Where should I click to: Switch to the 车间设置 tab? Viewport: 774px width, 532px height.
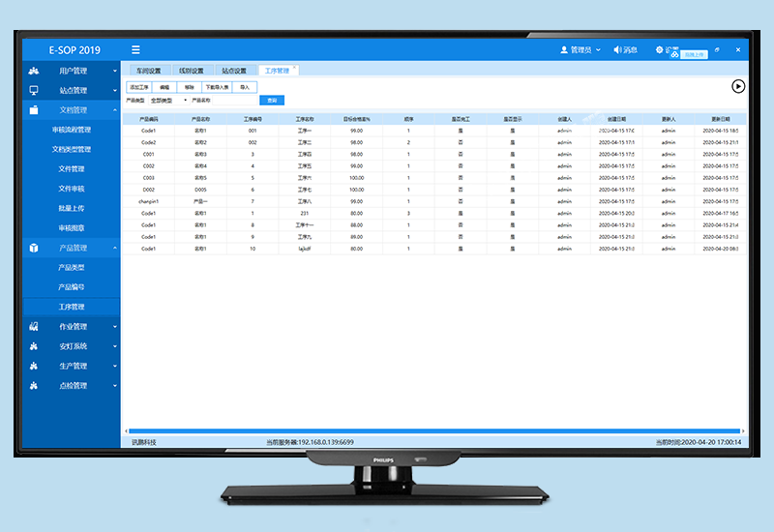[148, 71]
